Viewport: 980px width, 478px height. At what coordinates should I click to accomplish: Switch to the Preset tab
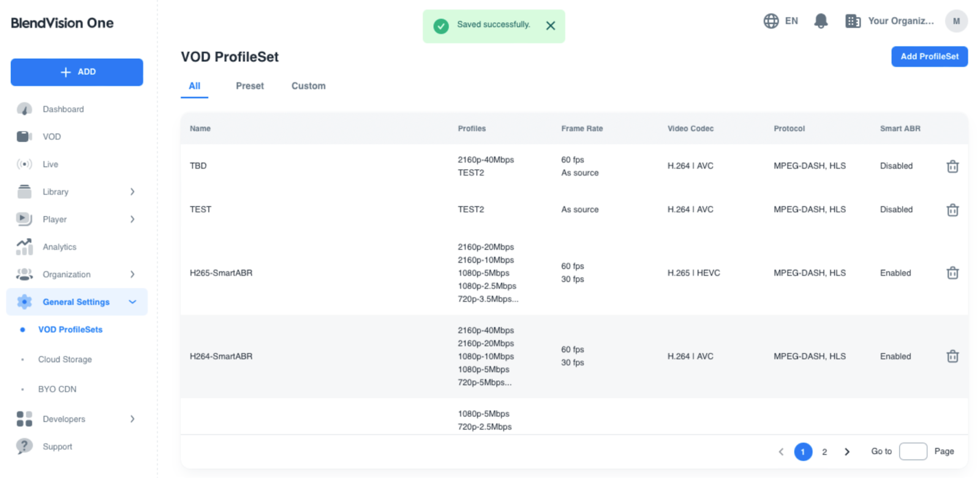(249, 86)
